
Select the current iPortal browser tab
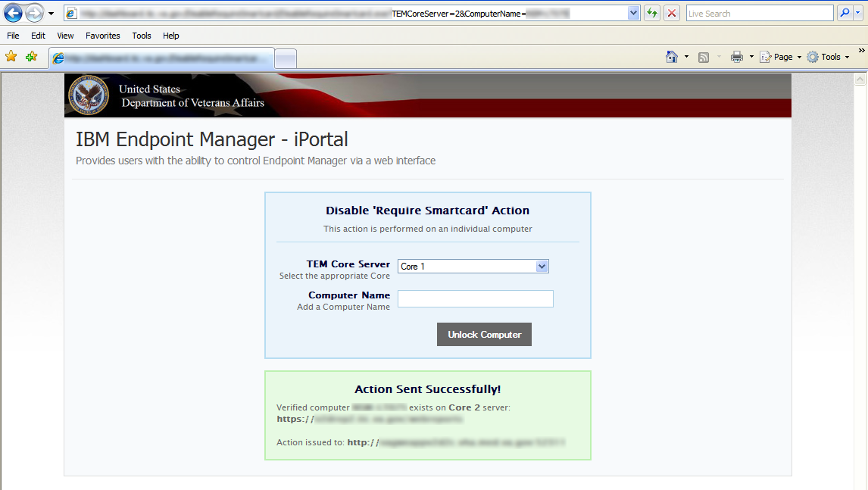161,58
